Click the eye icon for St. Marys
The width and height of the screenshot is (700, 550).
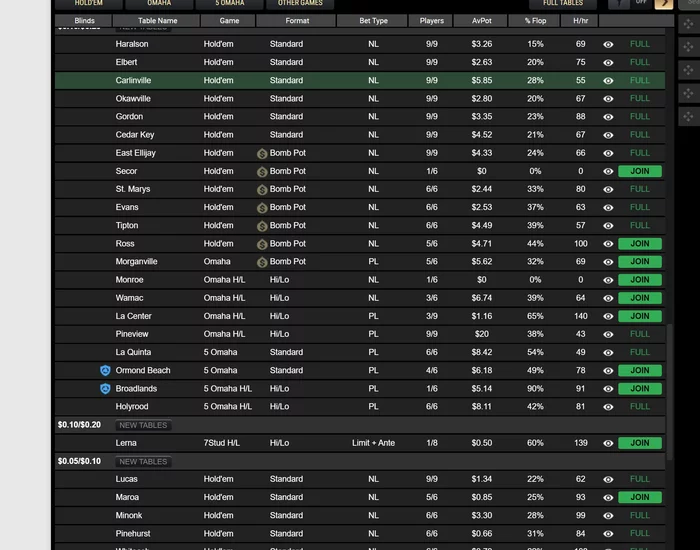(x=608, y=189)
